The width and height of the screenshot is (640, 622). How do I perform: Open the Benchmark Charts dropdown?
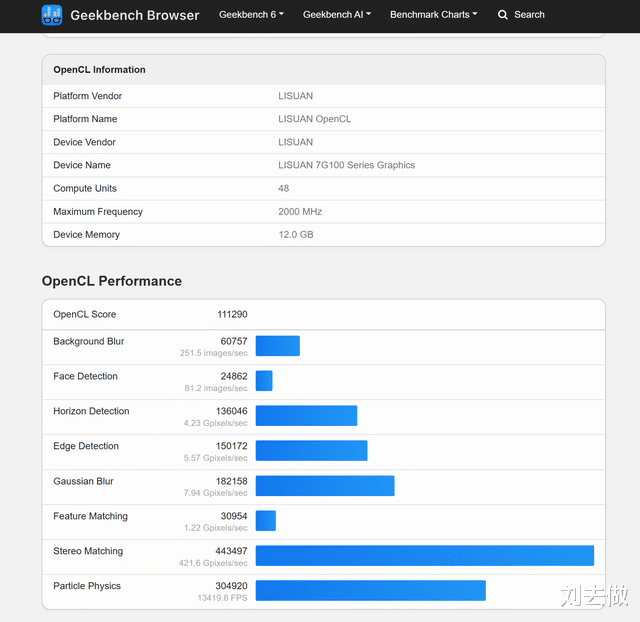433,15
